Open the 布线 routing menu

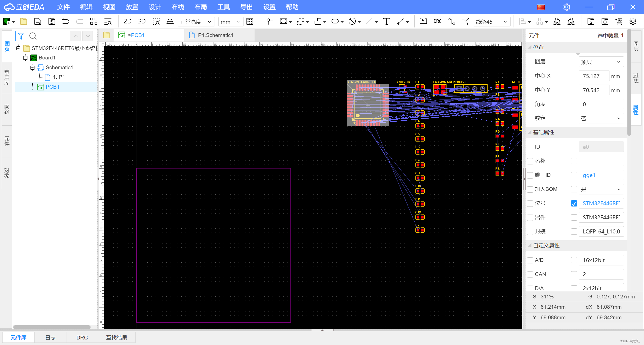pos(178,7)
